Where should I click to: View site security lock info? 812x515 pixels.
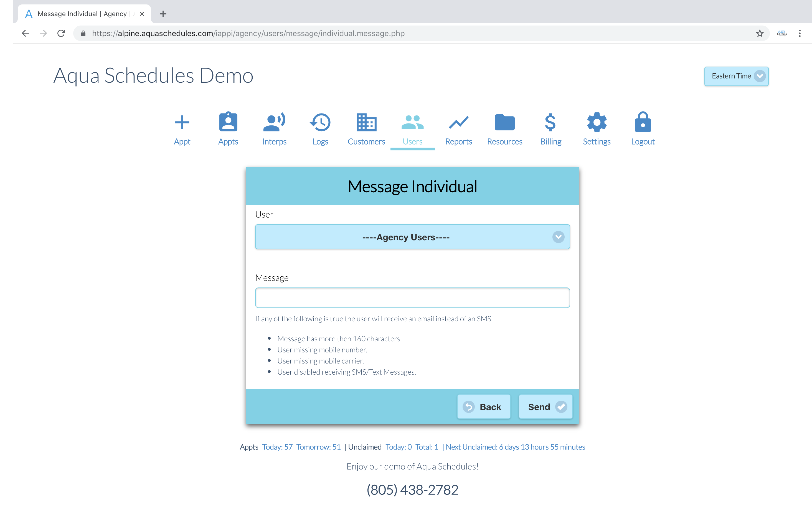pos(83,33)
